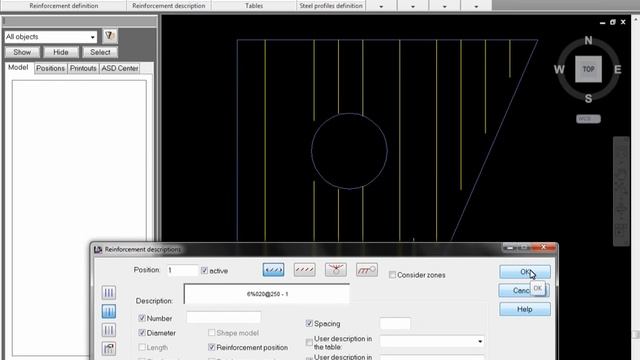Open User description in the table dropdown
640x360 pixels.
coord(480,341)
